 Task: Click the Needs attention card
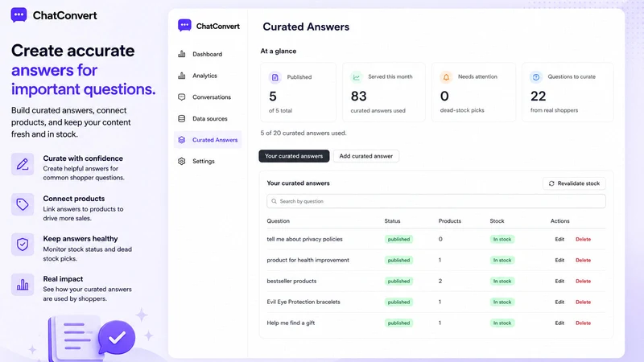click(x=473, y=93)
